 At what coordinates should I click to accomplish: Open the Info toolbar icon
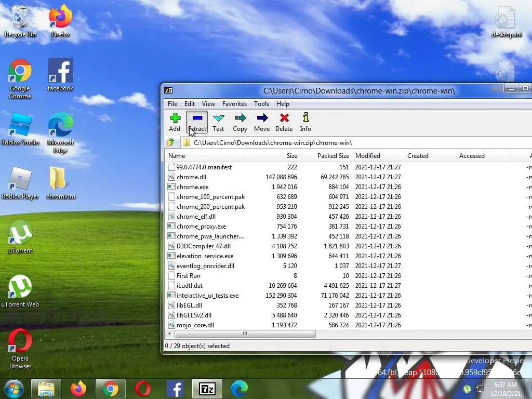click(x=305, y=122)
